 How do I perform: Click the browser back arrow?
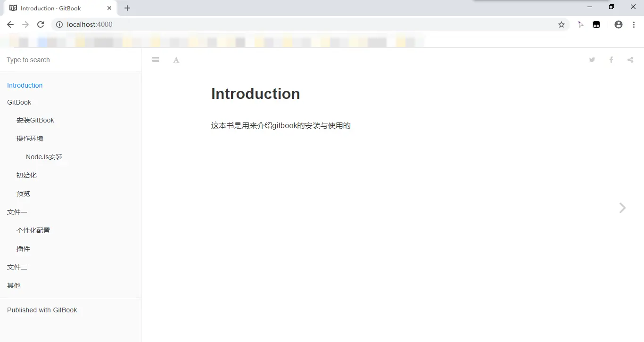point(10,24)
